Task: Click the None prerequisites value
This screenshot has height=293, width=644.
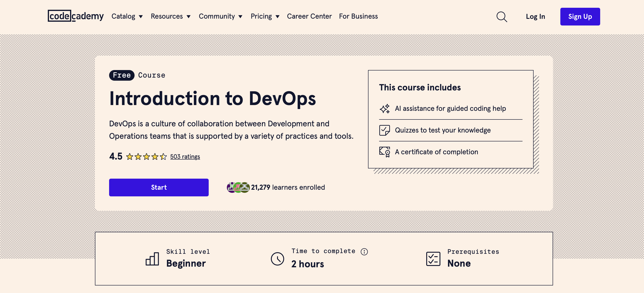Action: (459, 264)
